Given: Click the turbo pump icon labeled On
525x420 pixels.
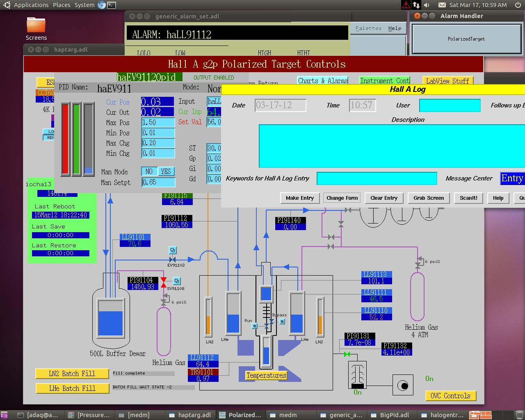Looking at the screenshot, I should click(x=357, y=375).
